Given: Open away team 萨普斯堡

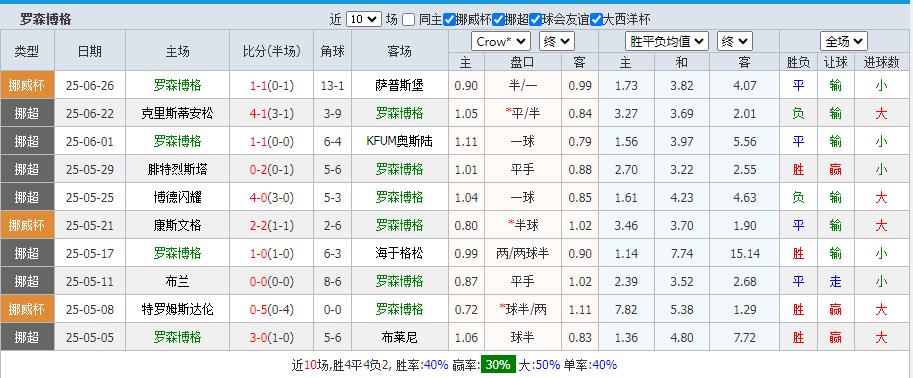Looking at the screenshot, I should pyautogui.click(x=399, y=86).
